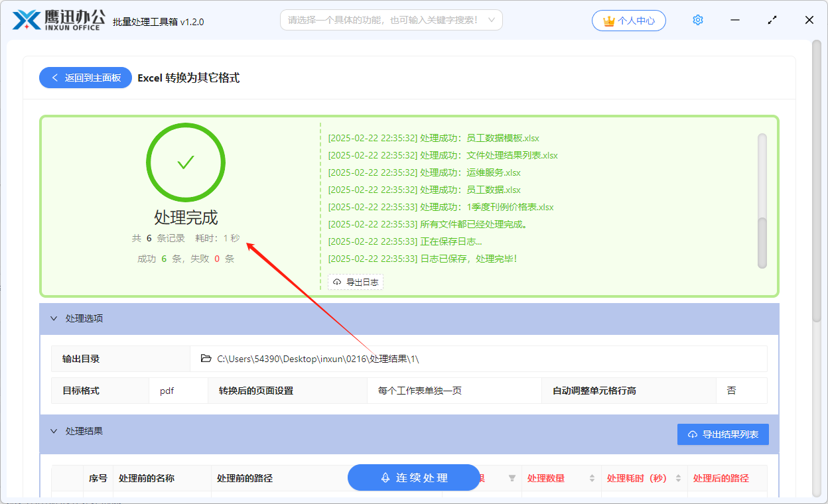Export the log with 导出日志
Viewport: 828px width, 504px height.
(x=356, y=283)
